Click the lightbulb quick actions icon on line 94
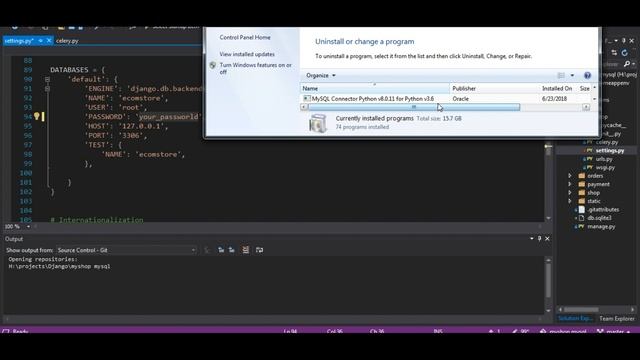 (x=37, y=116)
